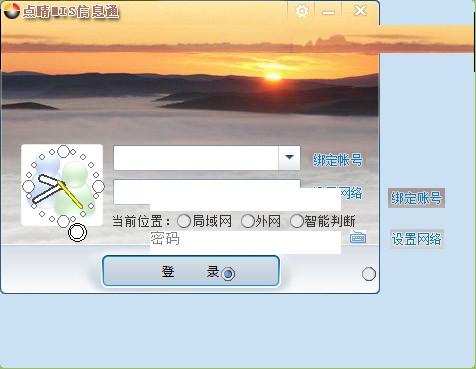
Task: Open the soft keyboard icon
Action: coord(358,237)
